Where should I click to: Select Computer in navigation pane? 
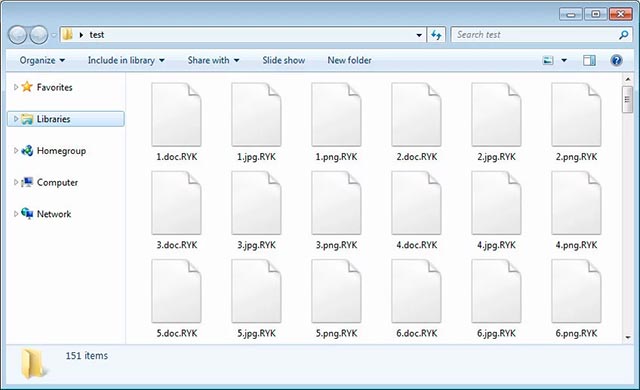(x=57, y=182)
